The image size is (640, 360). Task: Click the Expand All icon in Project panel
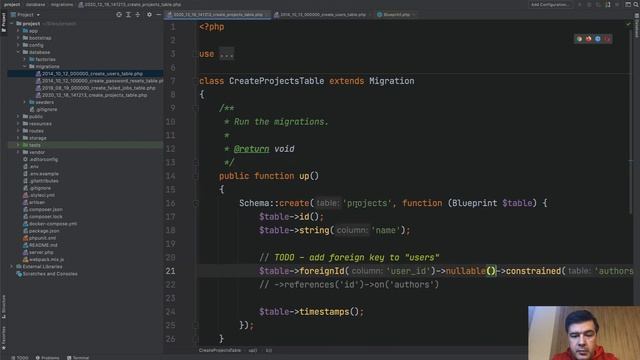point(128,15)
